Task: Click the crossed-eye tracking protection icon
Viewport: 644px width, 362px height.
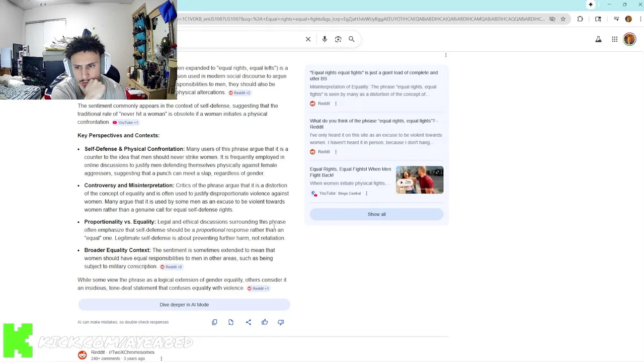Action: 552,19
